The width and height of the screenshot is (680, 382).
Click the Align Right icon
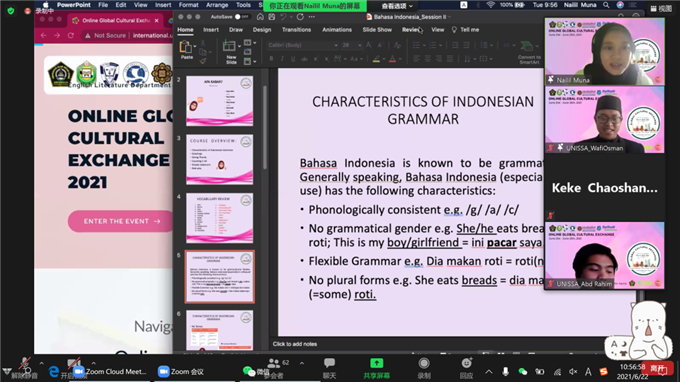tap(439, 59)
